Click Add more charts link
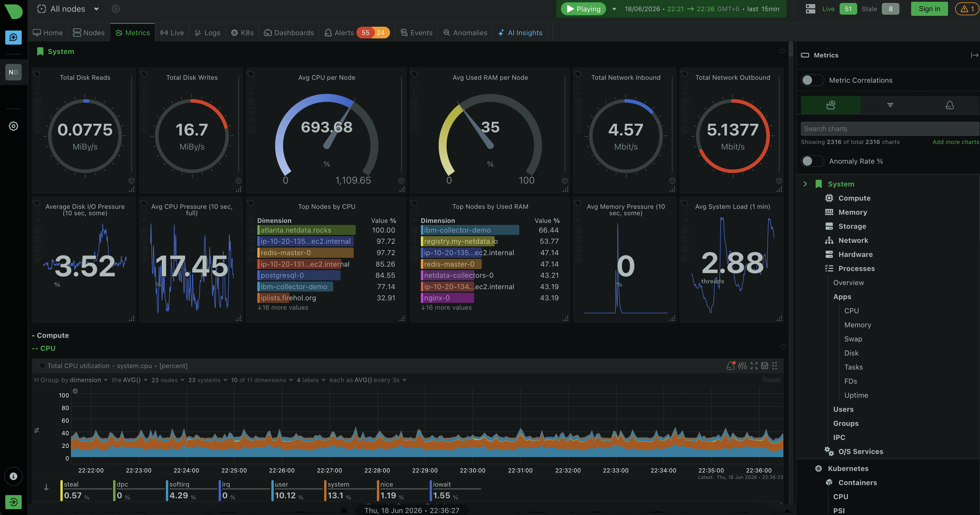Image resolution: width=980 pixels, height=515 pixels. tap(955, 142)
